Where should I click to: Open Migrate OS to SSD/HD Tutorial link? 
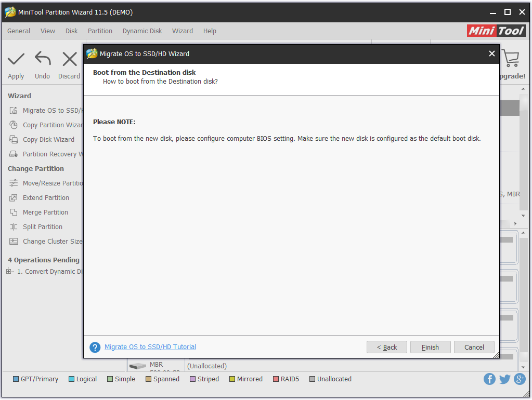pyautogui.click(x=150, y=347)
